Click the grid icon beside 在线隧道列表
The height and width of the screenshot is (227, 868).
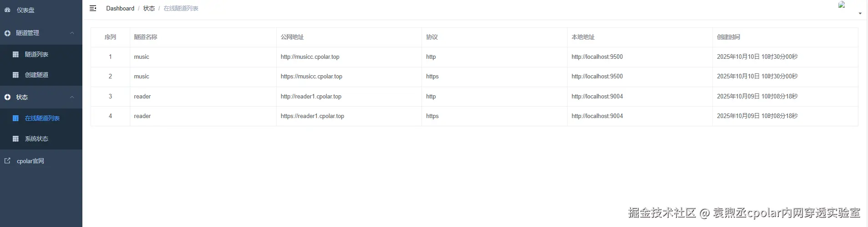(x=15, y=118)
